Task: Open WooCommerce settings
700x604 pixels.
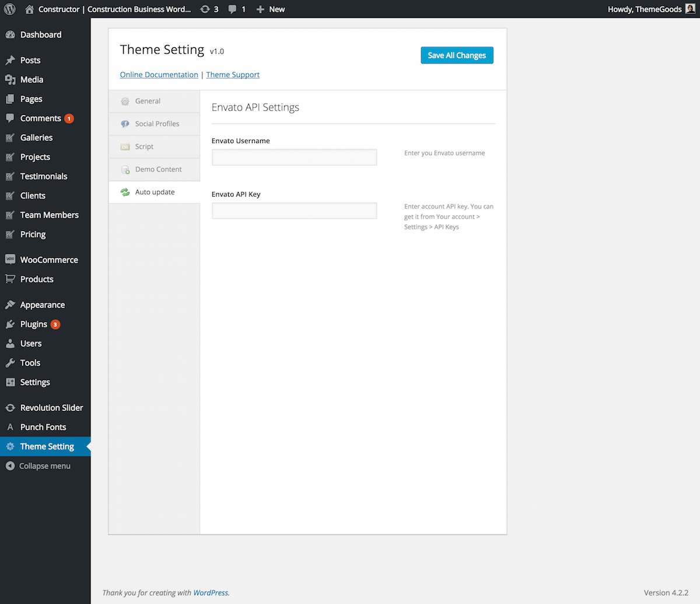Action: point(48,259)
